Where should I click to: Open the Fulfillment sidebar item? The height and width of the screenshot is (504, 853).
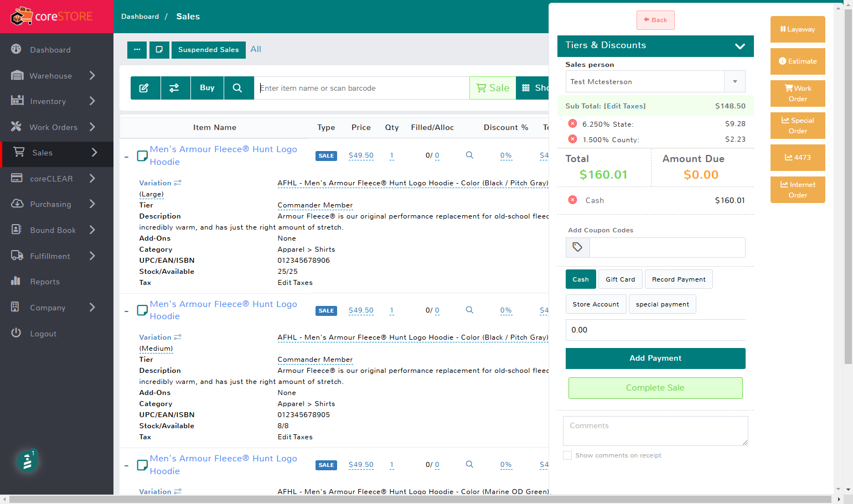click(56, 256)
